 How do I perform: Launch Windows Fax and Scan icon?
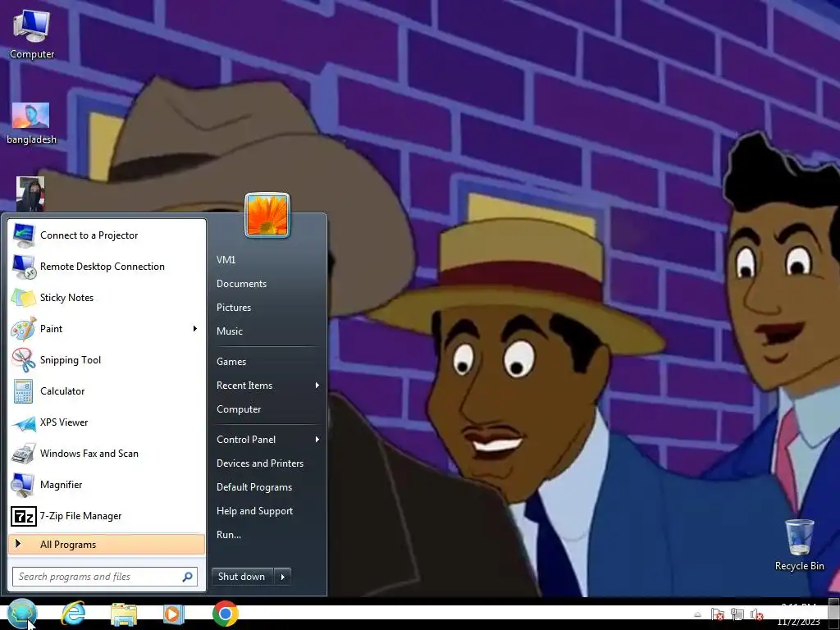point(24,454)
